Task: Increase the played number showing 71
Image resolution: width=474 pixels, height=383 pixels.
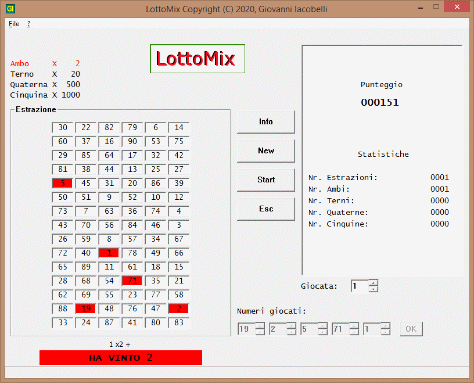Action: tap(354, 326)
